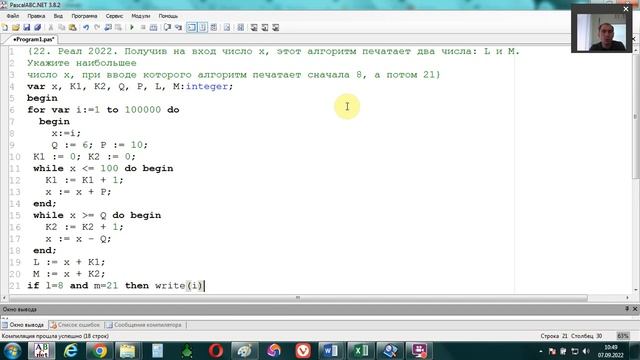This screenshot has height=360, width=640.
Task: Open the Модули menu
Action: point(140,16)
